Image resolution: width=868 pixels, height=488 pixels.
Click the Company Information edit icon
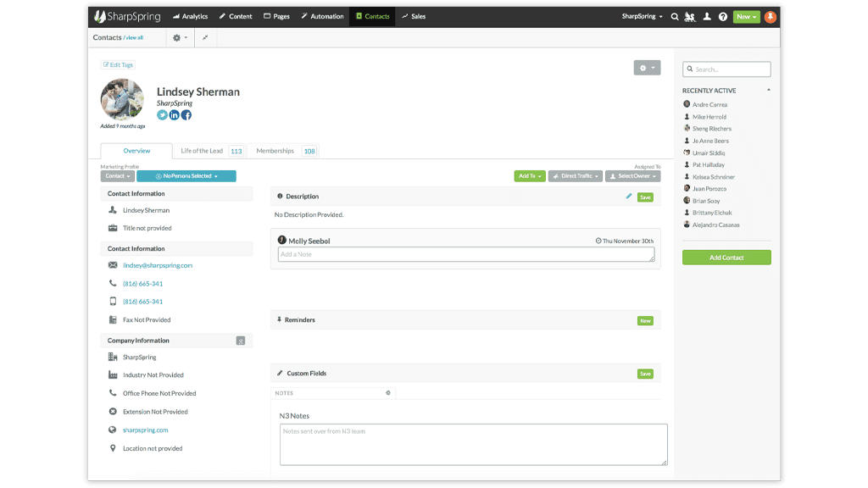pyautogui.click(x=241, y=341)
